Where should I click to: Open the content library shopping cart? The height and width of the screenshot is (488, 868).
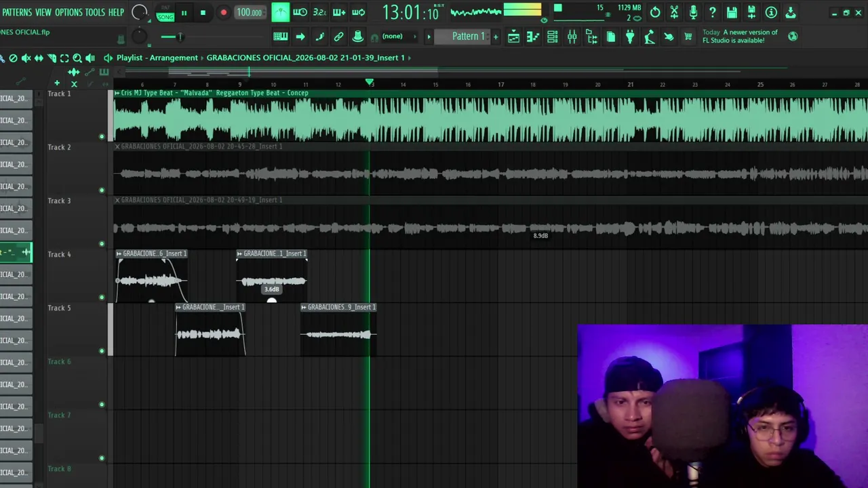pyautogui.click(x=688, y=37)
